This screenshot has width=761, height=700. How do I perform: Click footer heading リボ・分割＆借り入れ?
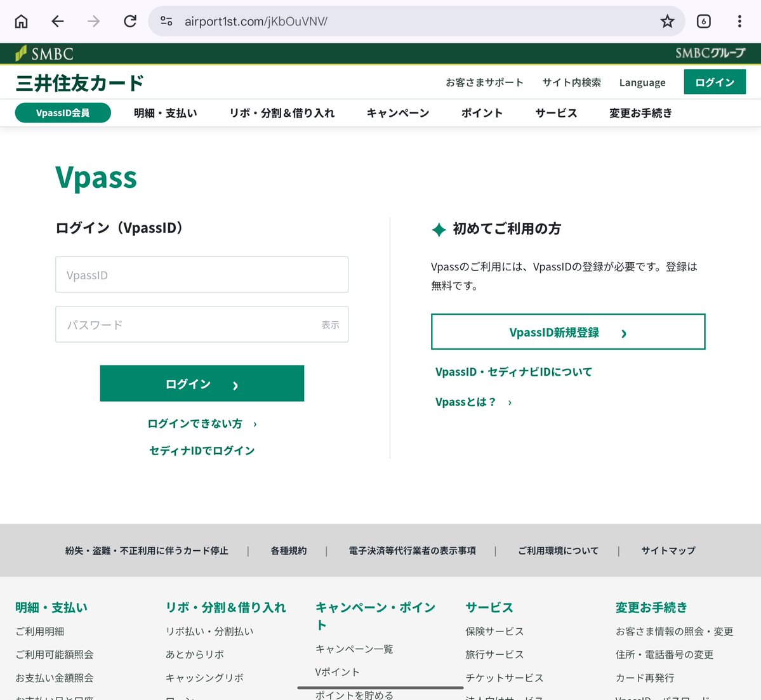click(226, 607)
